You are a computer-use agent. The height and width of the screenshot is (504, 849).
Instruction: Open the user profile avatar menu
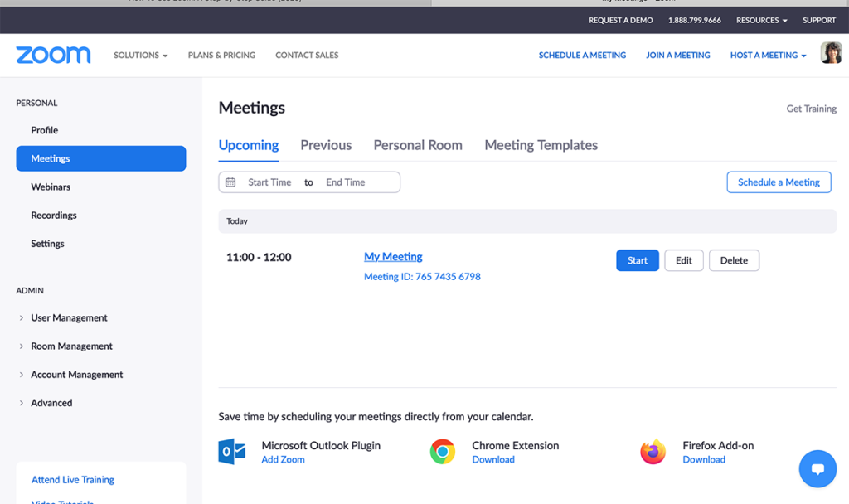pyautogui.click(x=831, y=53)
